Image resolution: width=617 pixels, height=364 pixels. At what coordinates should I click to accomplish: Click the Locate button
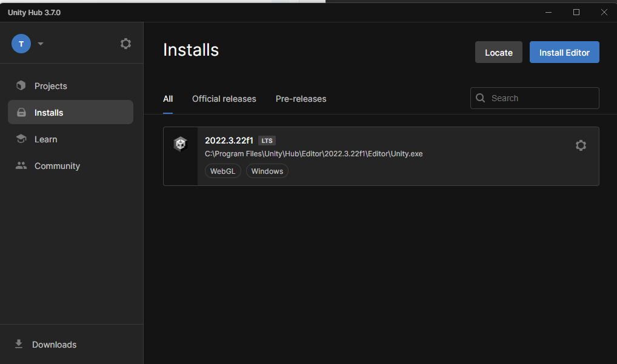coord(499,52)
